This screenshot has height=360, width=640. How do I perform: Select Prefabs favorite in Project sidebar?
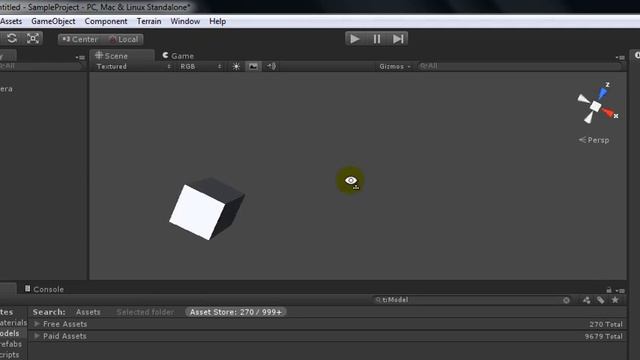tap(11, 344)
